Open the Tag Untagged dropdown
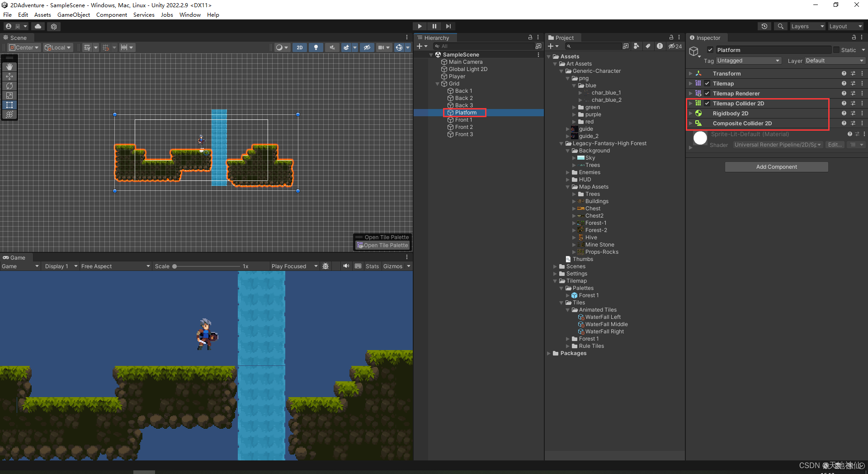 pos(748,61)
